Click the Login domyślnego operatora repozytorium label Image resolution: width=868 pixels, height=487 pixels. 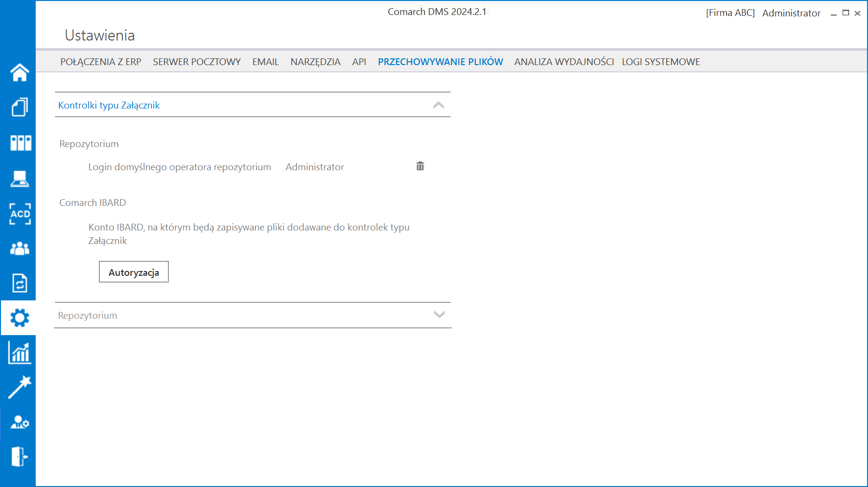tap(179, 167)
